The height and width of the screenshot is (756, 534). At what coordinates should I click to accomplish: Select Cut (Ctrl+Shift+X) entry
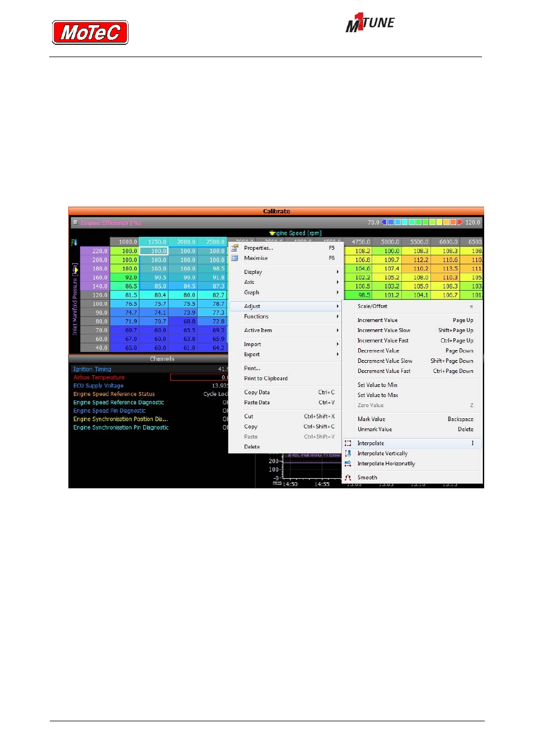[285, 417]
